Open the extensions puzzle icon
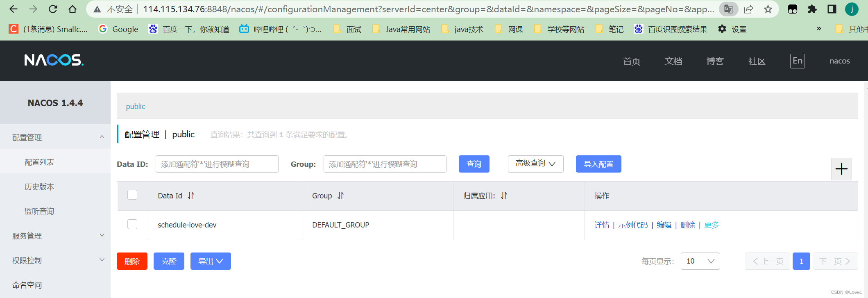 pos(812,9)
